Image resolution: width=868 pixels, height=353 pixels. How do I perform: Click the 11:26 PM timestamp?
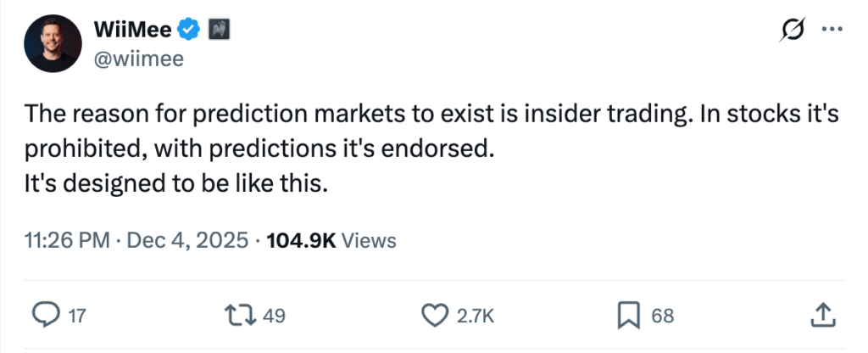67,240
